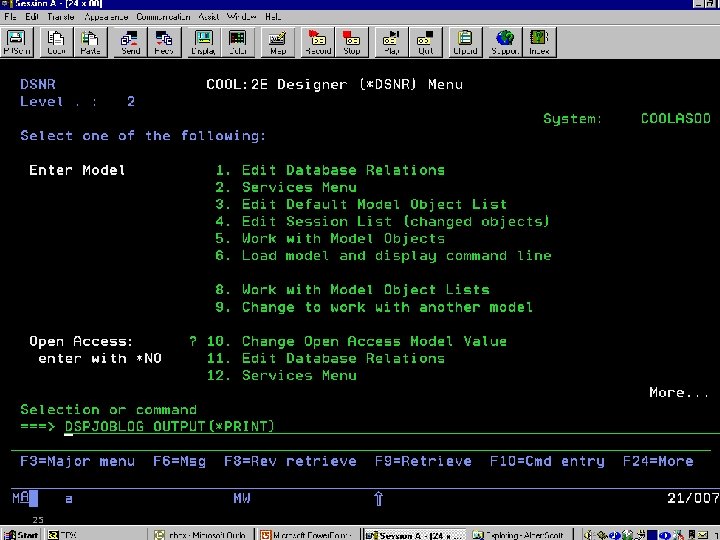
Task: Click the Clipbrd toolbar icon
Action: point(465,42)
